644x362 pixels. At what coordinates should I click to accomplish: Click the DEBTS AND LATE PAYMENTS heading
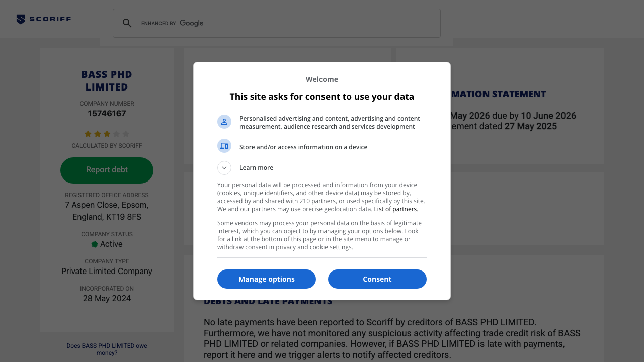pos(268,301)
